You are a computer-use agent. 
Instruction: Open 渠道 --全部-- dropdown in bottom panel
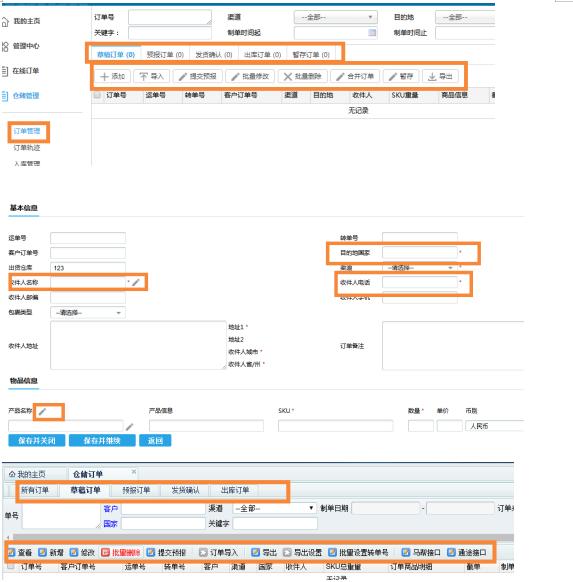[x=274, y=508]
